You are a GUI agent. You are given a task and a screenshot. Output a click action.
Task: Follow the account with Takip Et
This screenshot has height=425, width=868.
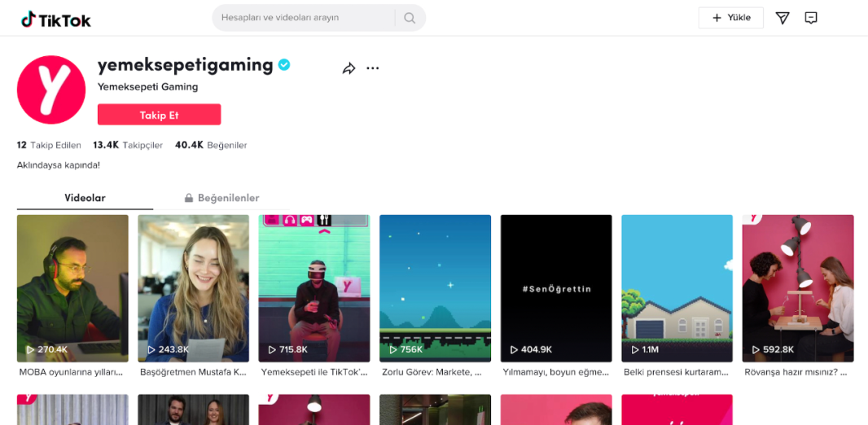point(160,115)
